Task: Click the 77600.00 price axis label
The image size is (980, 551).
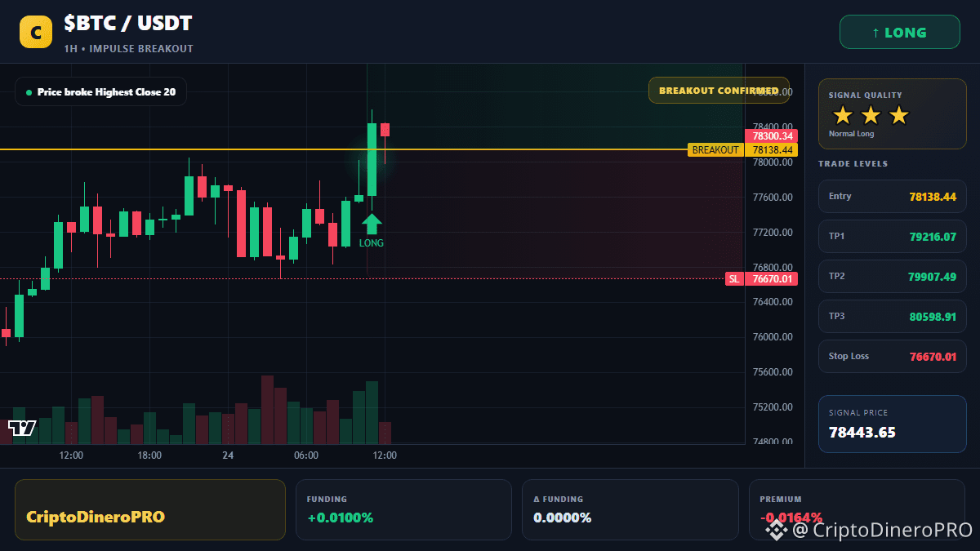Action: pos(773,198)
